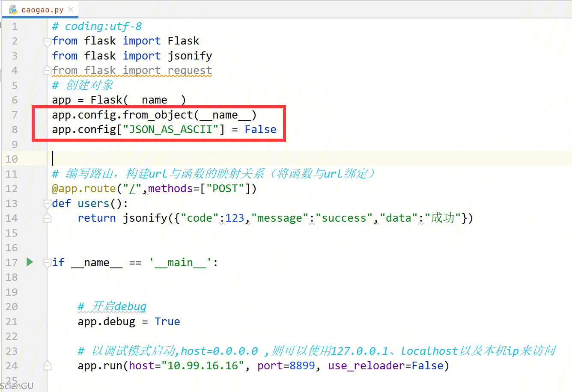
Task: Select the caogao.py tab
Action: pos(42,9)
